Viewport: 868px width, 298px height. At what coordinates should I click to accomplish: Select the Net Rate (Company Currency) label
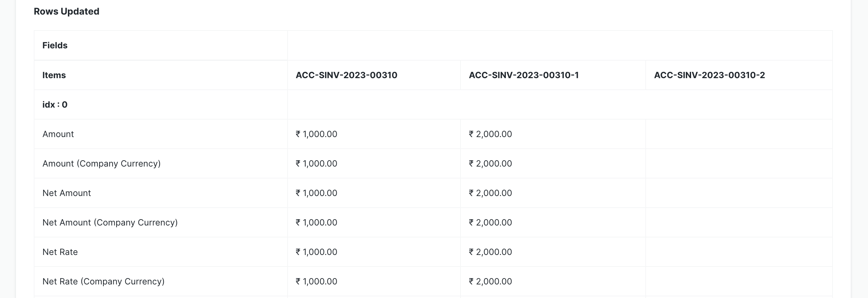coord(103,281)
